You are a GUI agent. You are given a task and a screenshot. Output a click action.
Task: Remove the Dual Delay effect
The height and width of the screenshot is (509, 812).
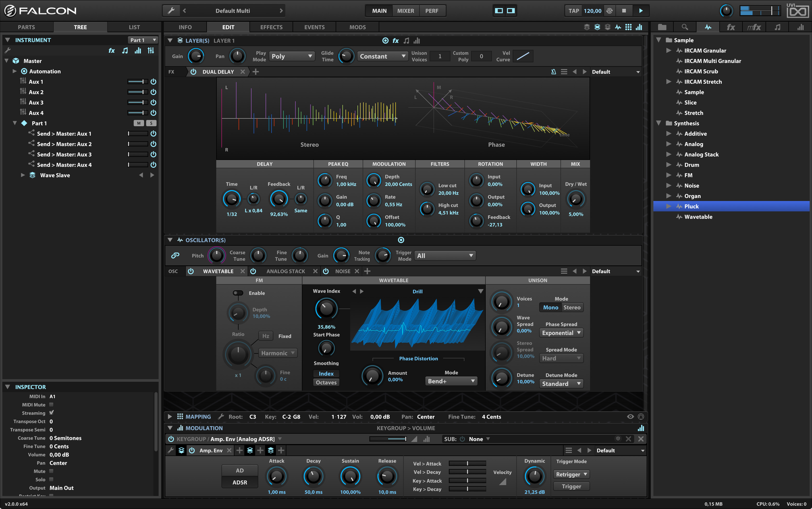243,72
